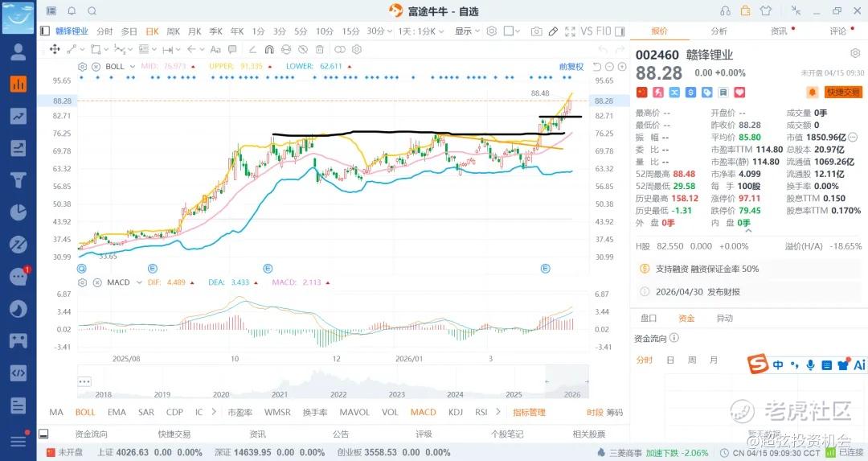This screenshot has height=461, width=868.
Task: Toggle the left panel collapse icon beside 赣锋锂业
Action: point(45,31)
